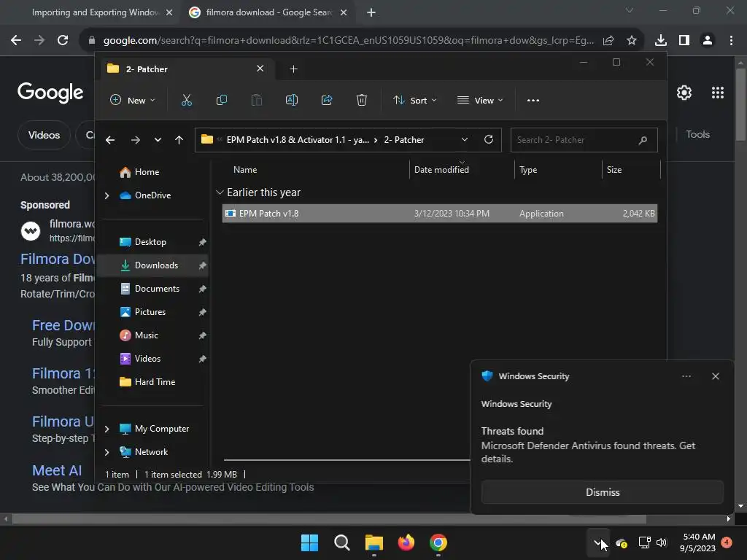This screenshot has height=560, width=747.
Task: Select the filmora download Chrome tab
Action: 268,12
